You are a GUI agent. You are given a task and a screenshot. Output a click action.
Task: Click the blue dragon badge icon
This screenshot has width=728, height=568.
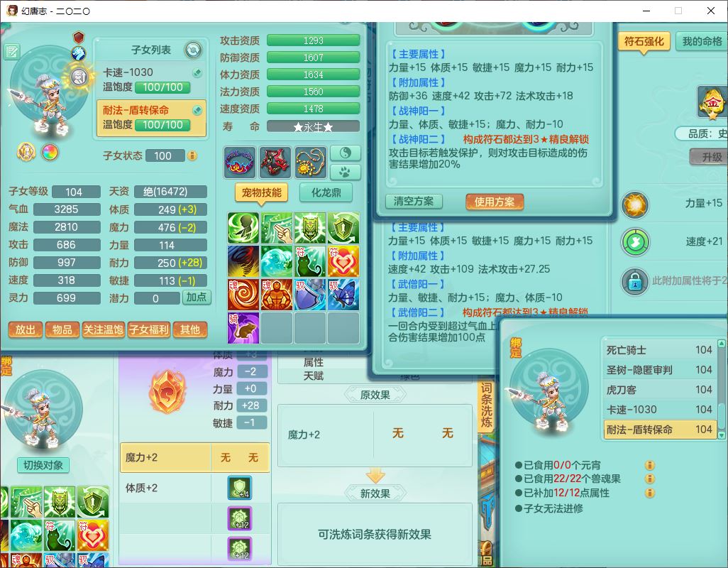[x=79, y=53]
